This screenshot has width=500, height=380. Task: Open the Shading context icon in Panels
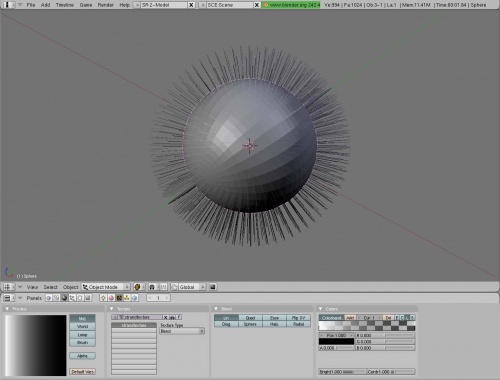pyautogui.click(x=64, y=298)
